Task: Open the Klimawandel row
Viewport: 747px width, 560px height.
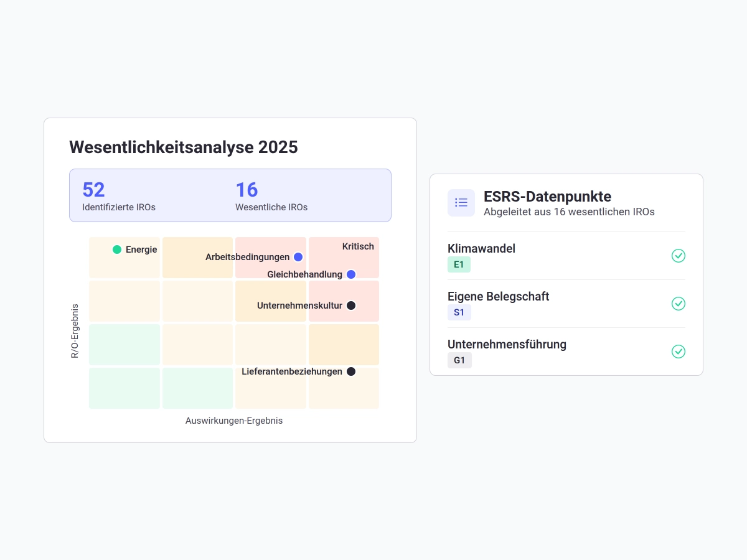Action: pos(566,256)
